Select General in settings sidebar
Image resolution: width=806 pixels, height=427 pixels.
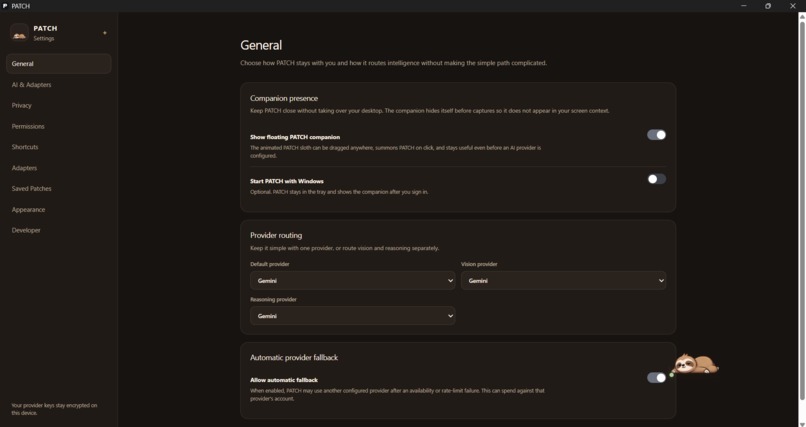59,64
